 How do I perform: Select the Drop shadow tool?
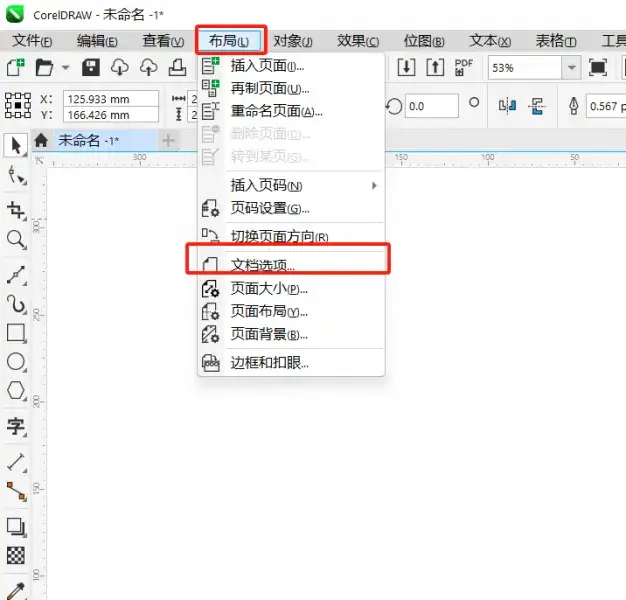tap(16, 527)
